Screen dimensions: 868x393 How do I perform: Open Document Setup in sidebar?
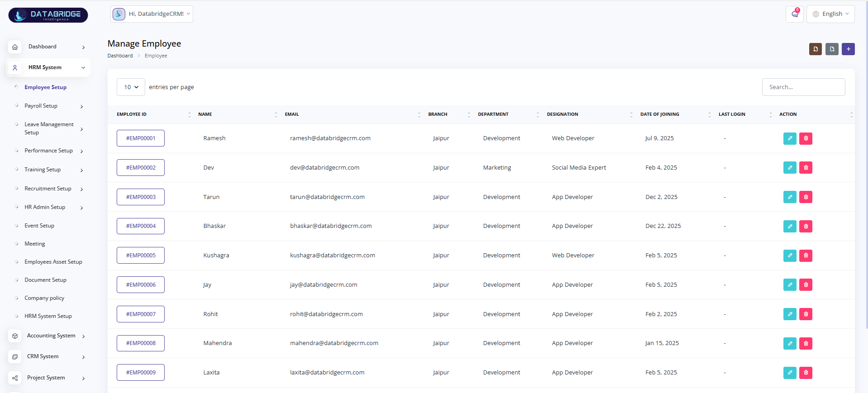point(45,280)
